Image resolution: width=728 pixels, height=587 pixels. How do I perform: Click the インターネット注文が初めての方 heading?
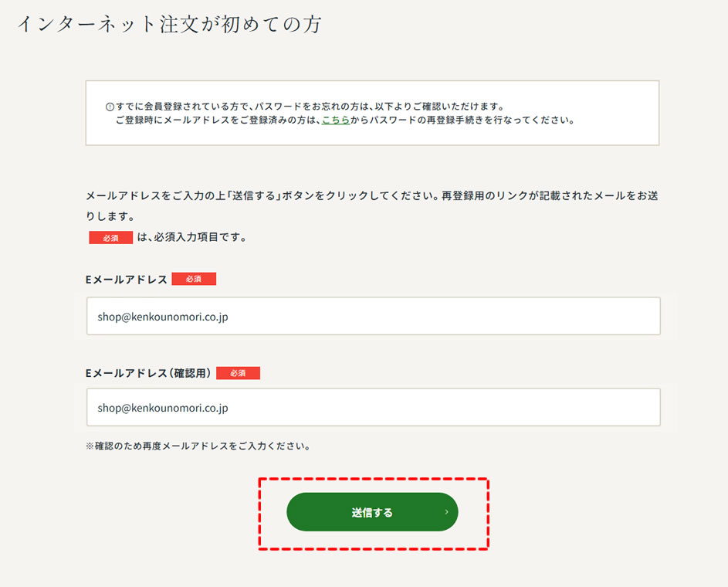click(x=170, y=24)
